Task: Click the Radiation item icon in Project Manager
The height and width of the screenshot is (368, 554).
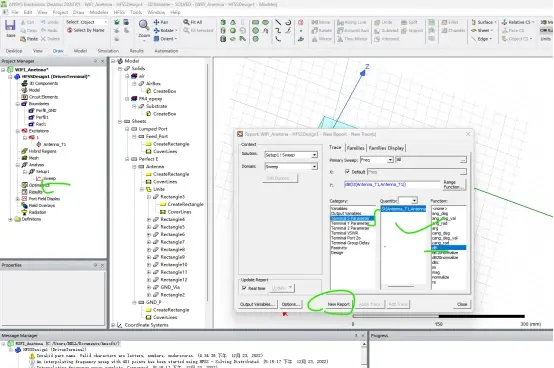Action: tap(24, 212)
